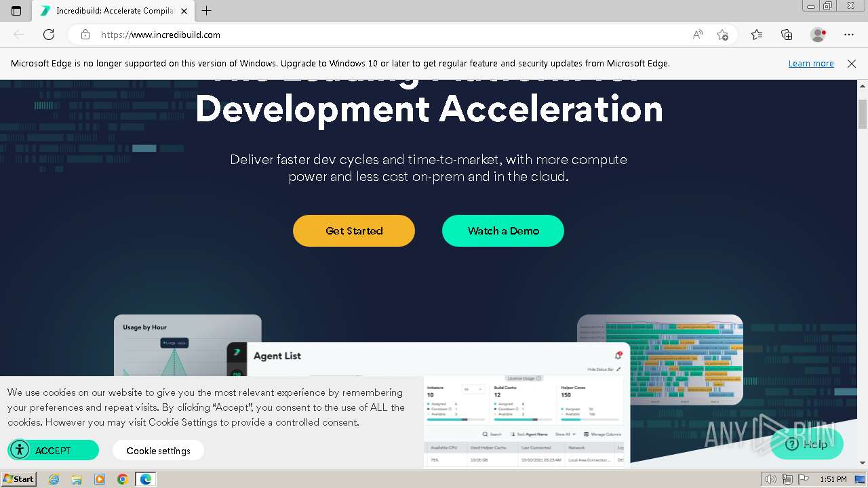Activate Read Aloud icon in address bar

pyautogui.click(x=698, y=35)
